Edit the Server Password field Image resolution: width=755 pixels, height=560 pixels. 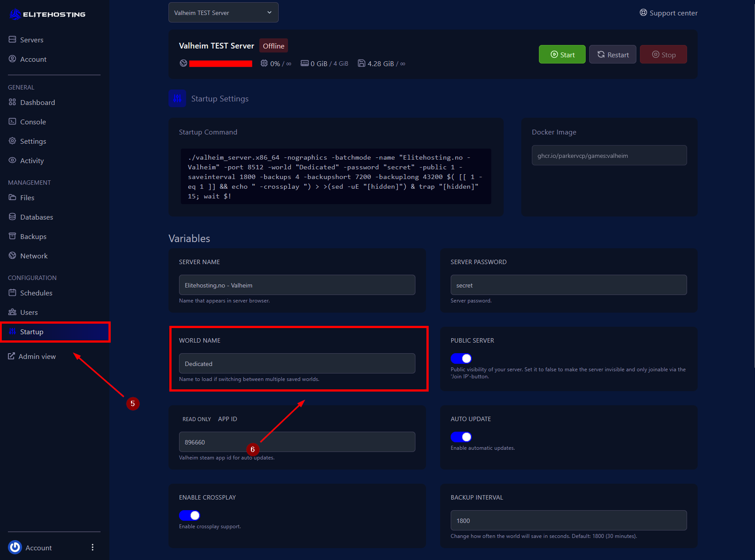click(x=569, y=285)
